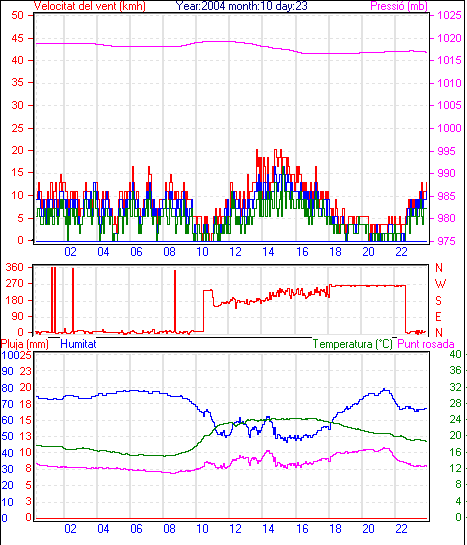467x545 pixels.
Task: Click the 40 tick on the green temperature axis
Action: 455,354
